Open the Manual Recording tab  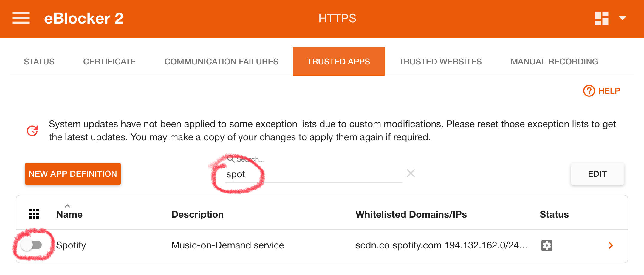554,62
